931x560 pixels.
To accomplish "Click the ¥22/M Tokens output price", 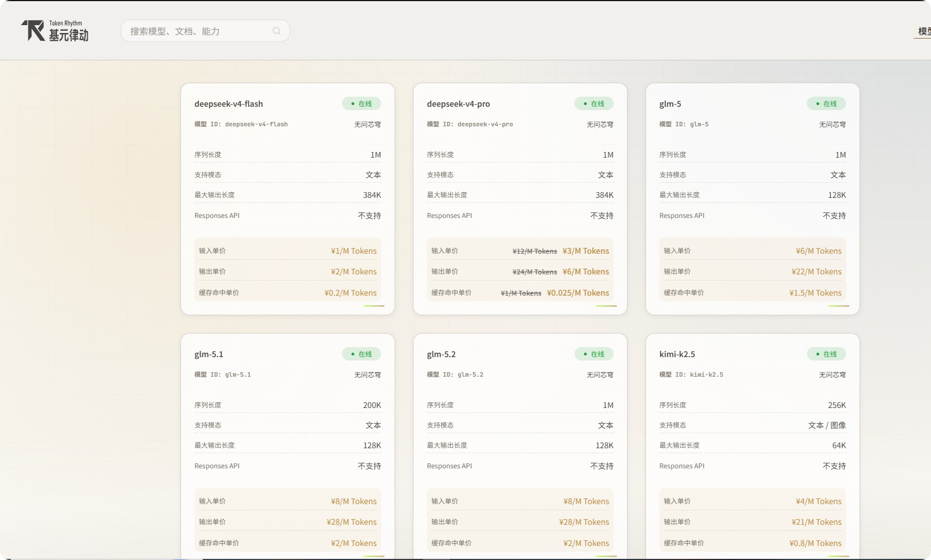I will click(x=816, y=272).
